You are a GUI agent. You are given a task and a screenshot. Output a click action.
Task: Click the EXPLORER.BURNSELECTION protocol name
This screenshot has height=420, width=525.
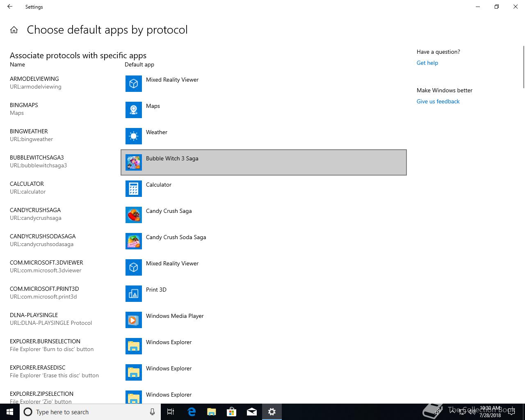[45, 341]
